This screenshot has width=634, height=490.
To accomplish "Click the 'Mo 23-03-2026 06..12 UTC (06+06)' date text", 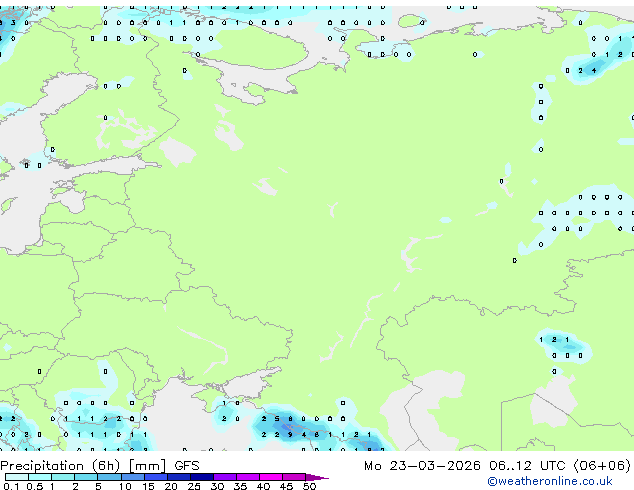I will pyautogui.click(x=497, y=466).
